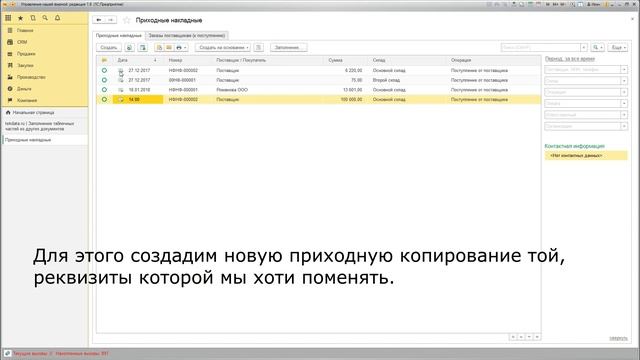Click the report icon next to Создать на основании
The image size is (640, 360).
(258, 47)
